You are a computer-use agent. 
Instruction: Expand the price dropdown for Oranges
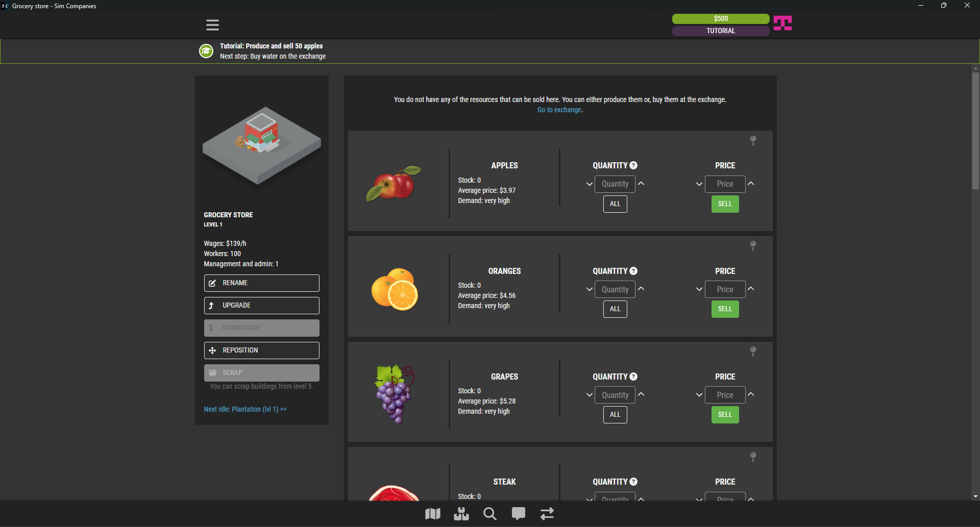[x=698, y=289]
